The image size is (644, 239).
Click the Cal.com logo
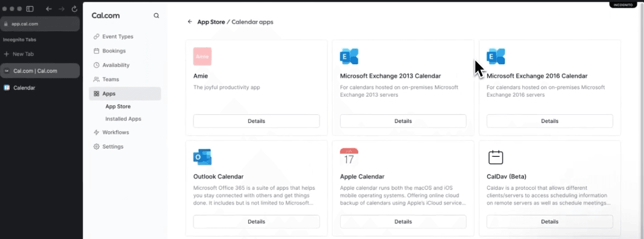106,16
